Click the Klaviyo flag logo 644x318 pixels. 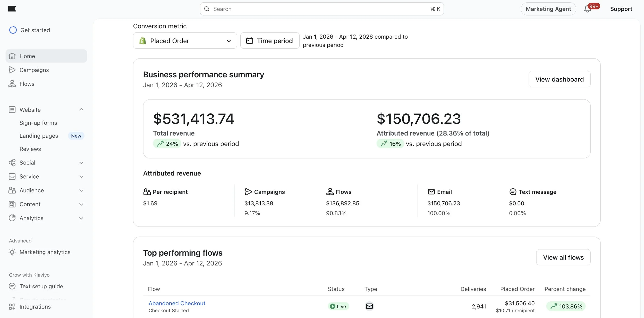tap(12, 9)
